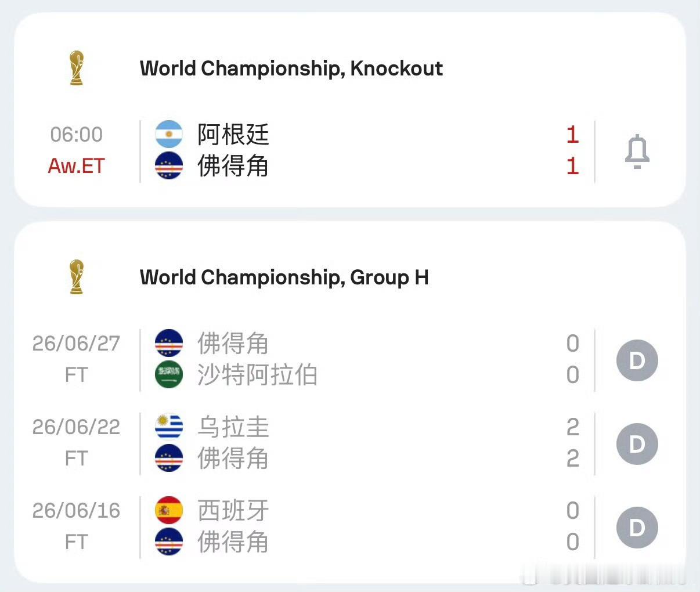
Task: Click the Saudi Arabia flag icon
Action: [169, 375]
